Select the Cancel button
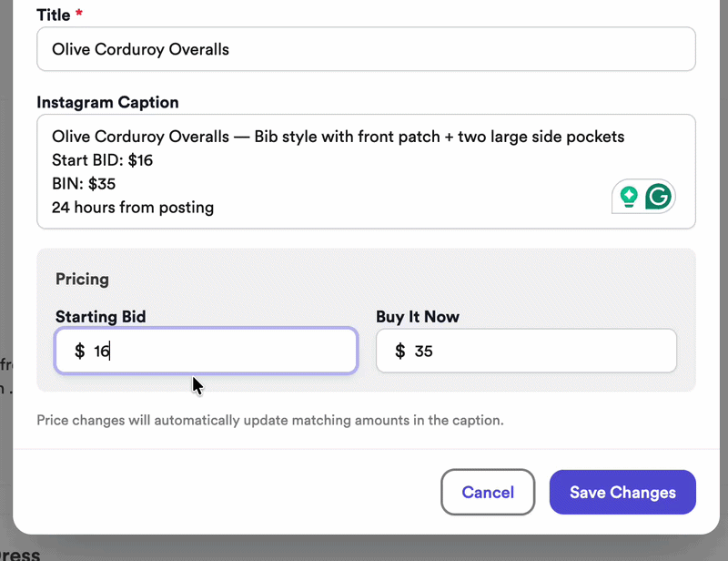This screenshot has width=728, height=561. coord(488,492)
